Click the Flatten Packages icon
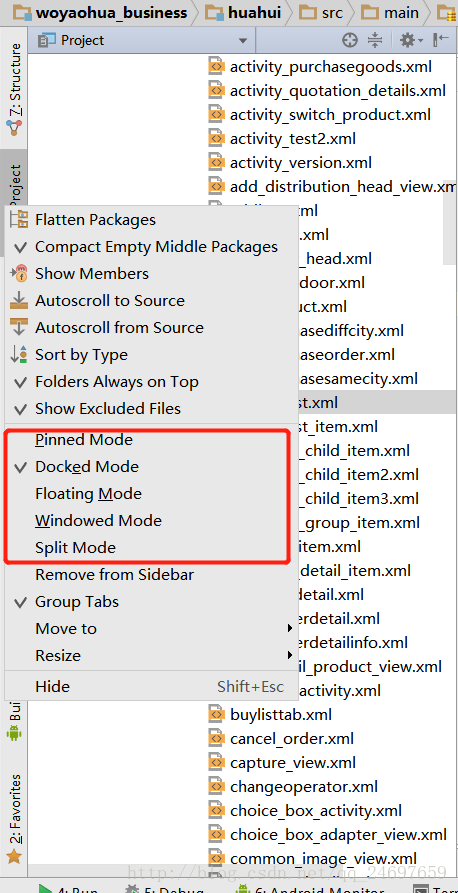This screenshot has width=458, height=893. click(19, 219)
